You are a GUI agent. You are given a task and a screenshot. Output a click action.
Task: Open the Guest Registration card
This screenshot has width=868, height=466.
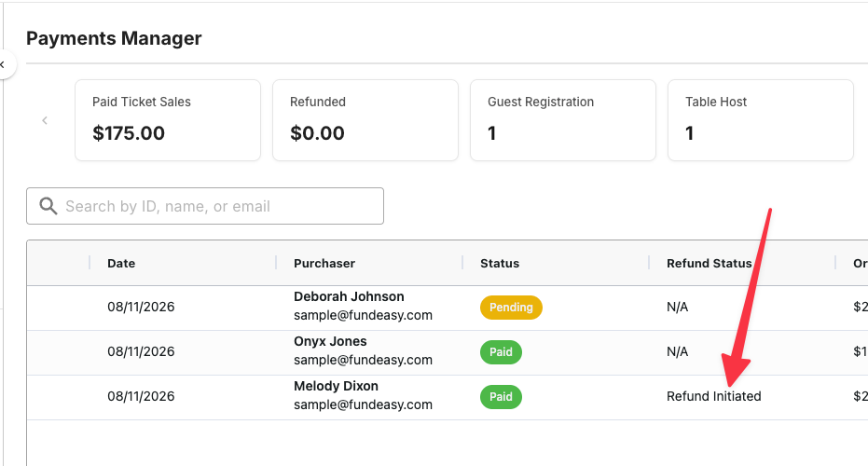563,120
